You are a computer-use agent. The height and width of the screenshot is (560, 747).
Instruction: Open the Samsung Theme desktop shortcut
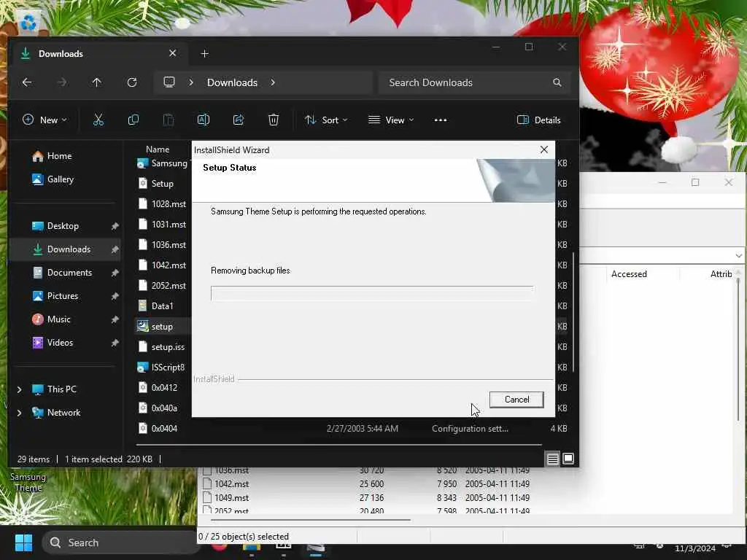[28, 482]
